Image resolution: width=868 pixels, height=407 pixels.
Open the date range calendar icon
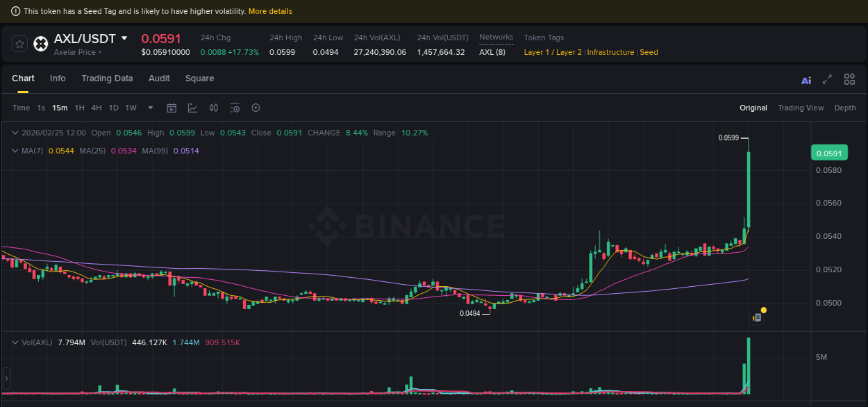tap(172, 108)
